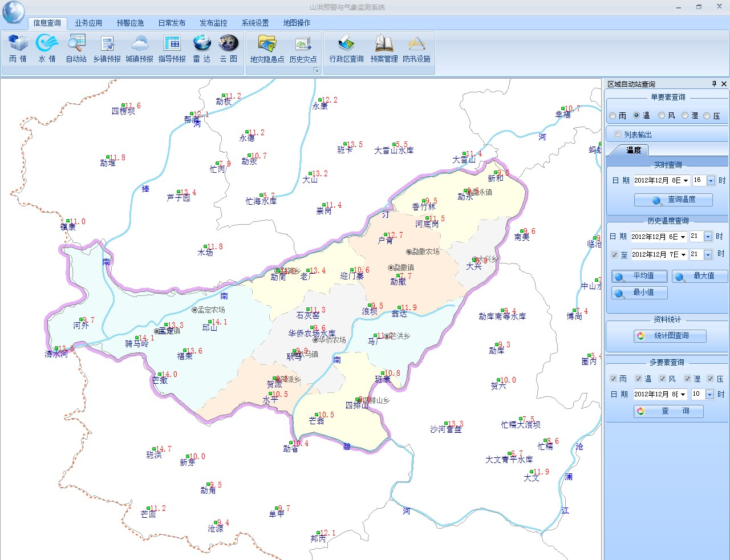Open the 实时查询 date picker dropdown
This screenshot has width=730, height=560.
point(686,181)
